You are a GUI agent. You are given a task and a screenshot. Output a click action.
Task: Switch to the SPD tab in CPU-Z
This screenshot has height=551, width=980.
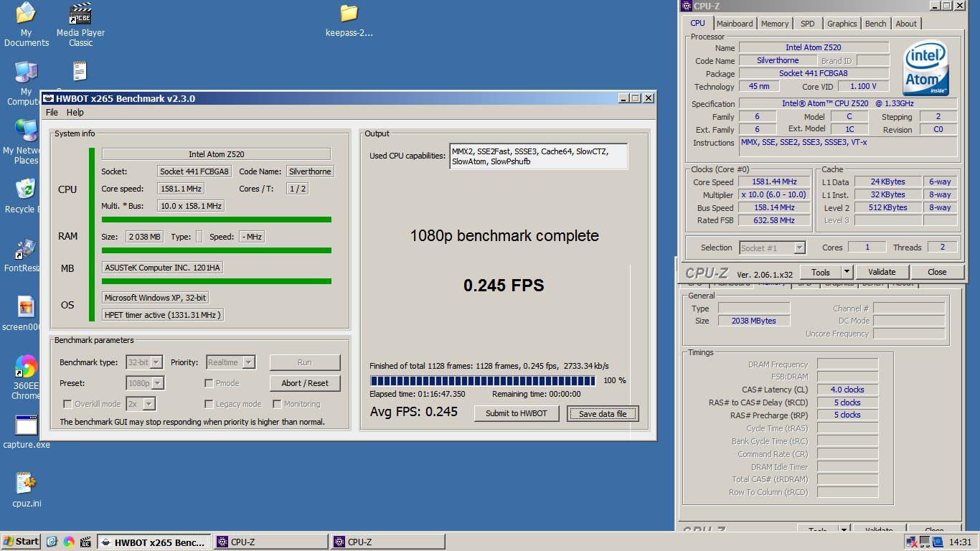coord(808,24)
